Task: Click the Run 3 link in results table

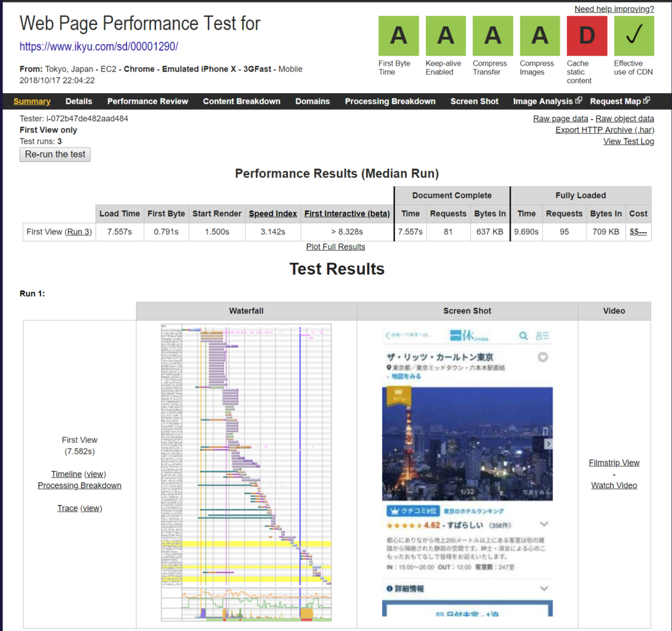Action: point(78,232)
